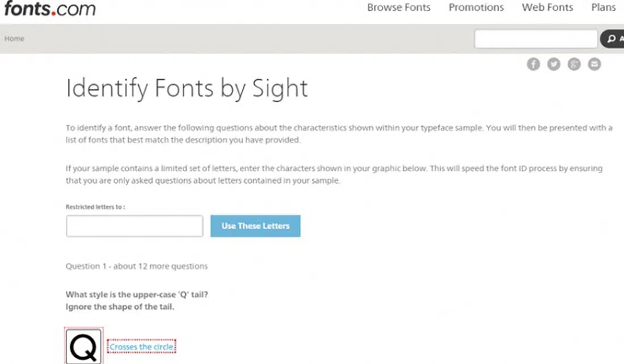This screenshot has width=624, height=364.
Task: Click into the top search box
Action: pos(536,39)
